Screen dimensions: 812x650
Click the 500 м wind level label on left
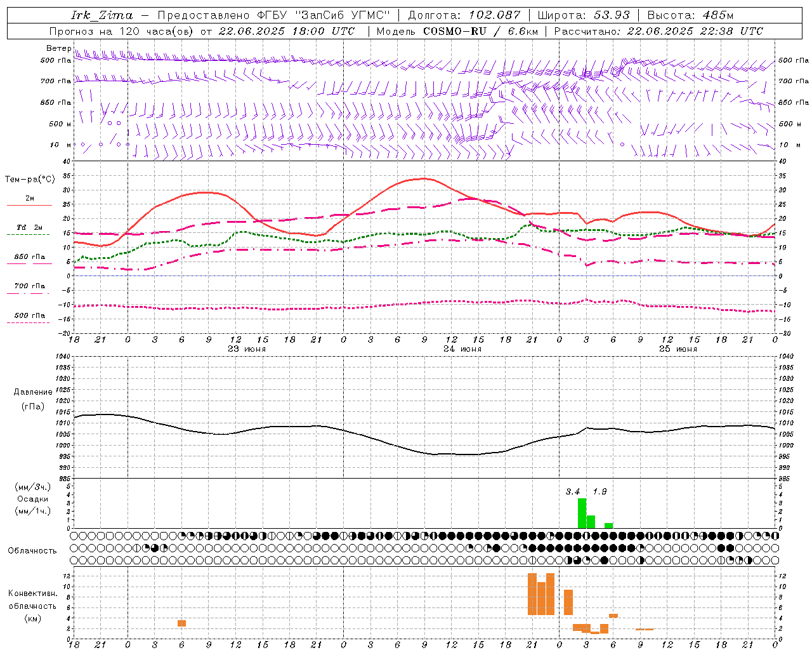(60, 124)
